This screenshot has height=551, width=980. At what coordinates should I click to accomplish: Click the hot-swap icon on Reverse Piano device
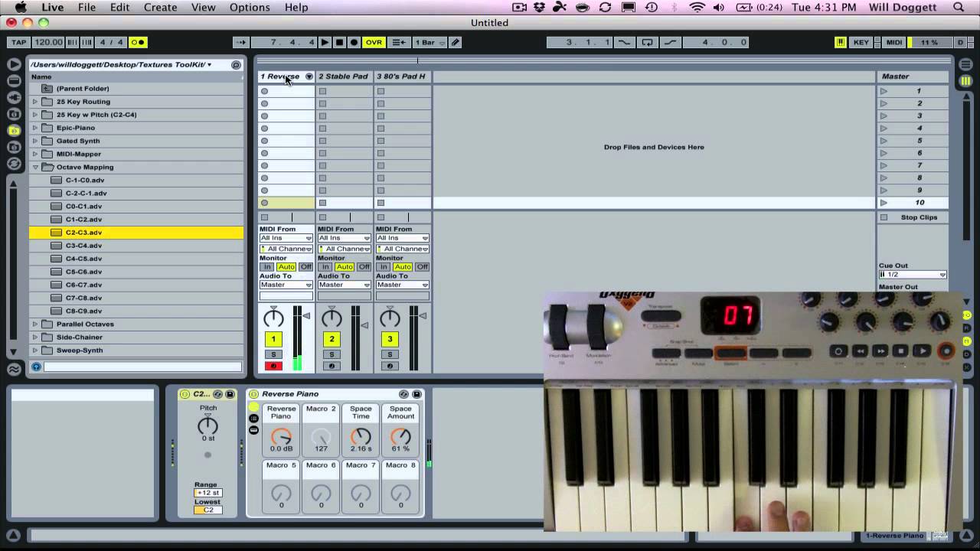403,394
